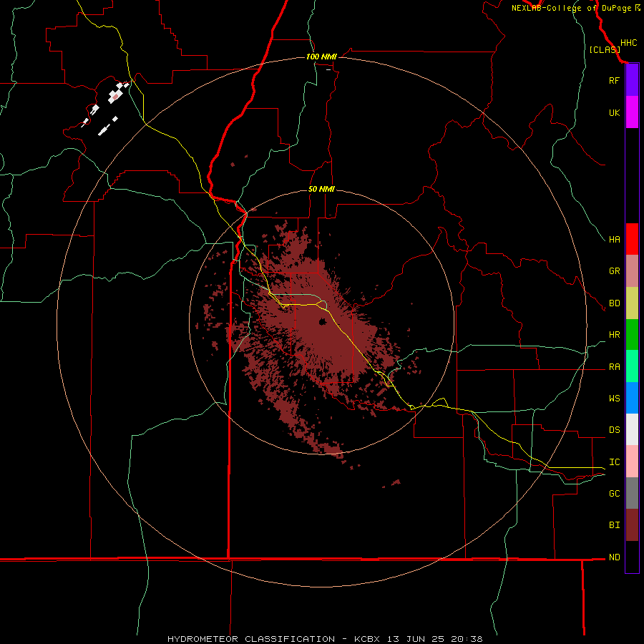This screenshot has width=644, height=644.
Task: Click the black radar site dot at center
Action: [x=322, y=321]
